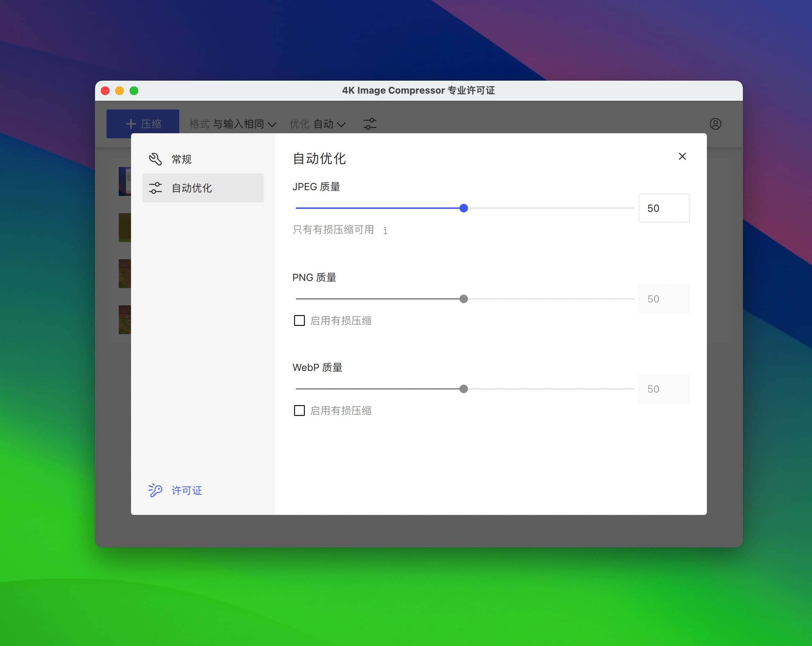Click the toolbar settings sliders icon
This screenshot has width=812, height=646.
[x=370, y=124]
